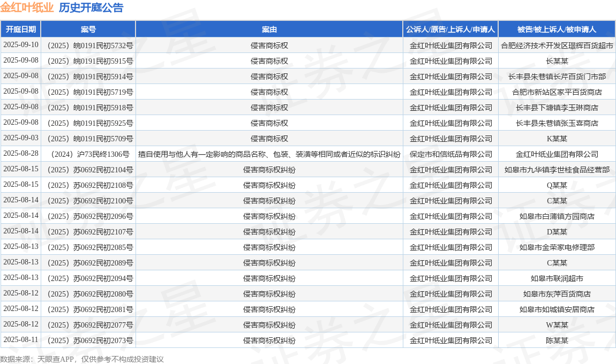Click defendant 长丰县朱巷镇张玉喜商店
Viewport: 616px width, 364px height.
pyautogui.click(x=557, y=123)
